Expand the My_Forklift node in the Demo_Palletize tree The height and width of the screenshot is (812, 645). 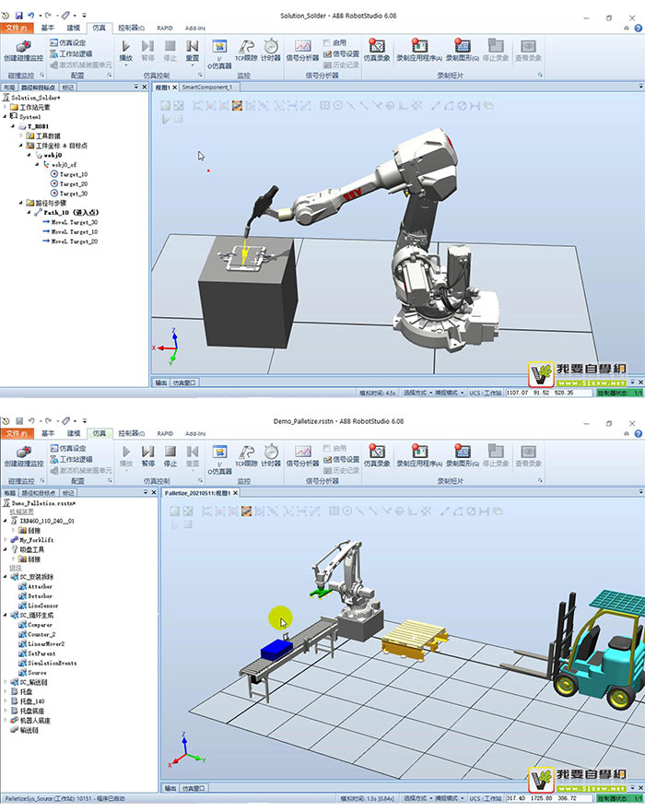tap(6, 539)
